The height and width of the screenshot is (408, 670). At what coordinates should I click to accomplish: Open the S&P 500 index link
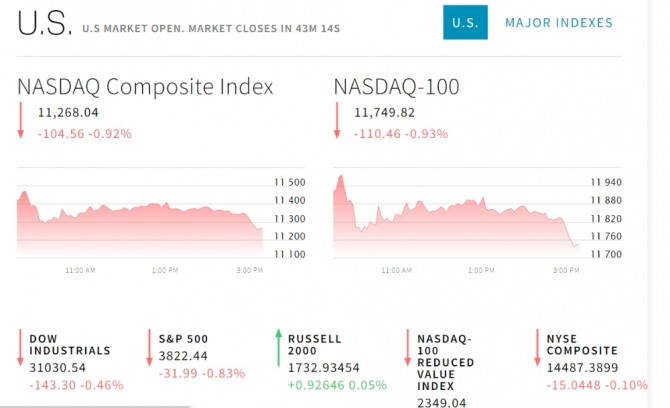click(183, 339)
